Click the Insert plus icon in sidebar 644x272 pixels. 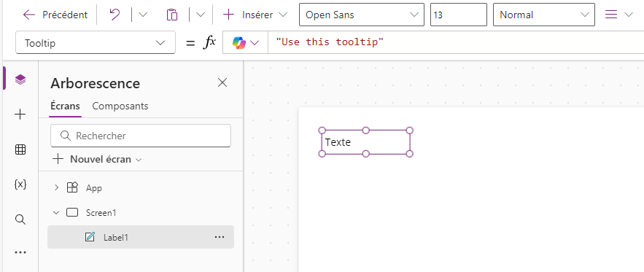tap(20, 114)
